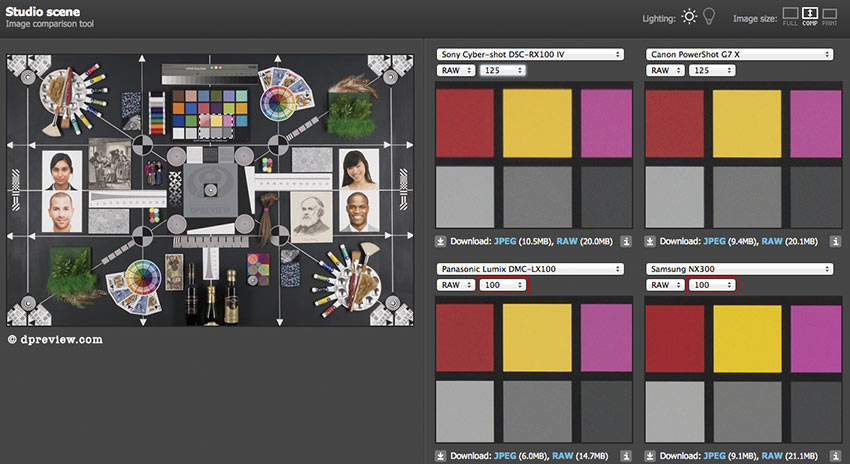850x464 pixels.
Task: Open the info icon for the Panasonic sample
Action: 626,456
